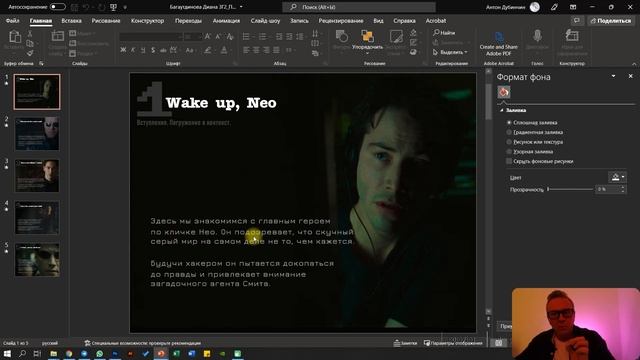
Task: Click accessibility check in status bar
Action: 142,343
